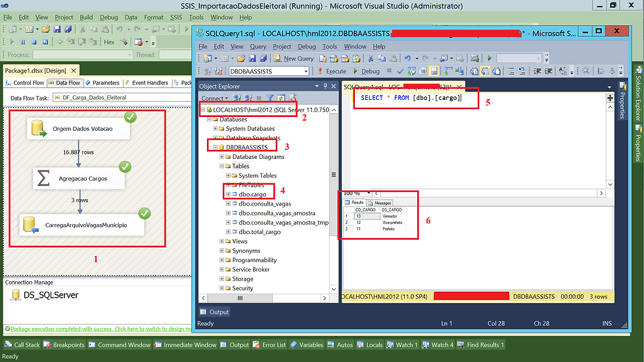This screenshot has width=644, height=362.
Task: Switch to Parameters tab
Action: (x=102, y=83)
